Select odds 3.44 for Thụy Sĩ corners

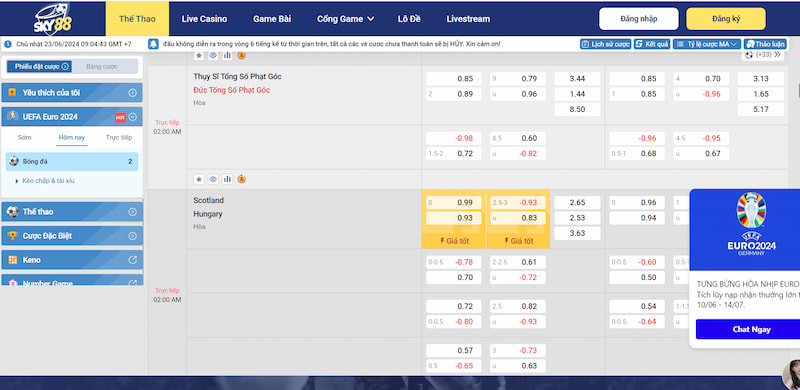point(577,79)
